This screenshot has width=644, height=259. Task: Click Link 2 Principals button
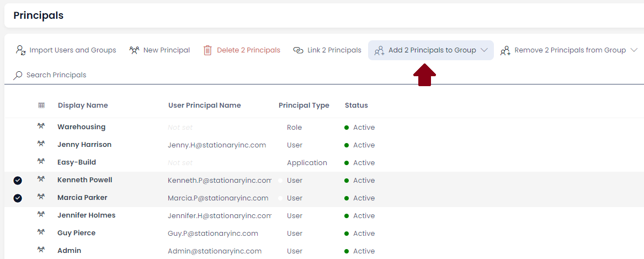[x=327, y=50]
